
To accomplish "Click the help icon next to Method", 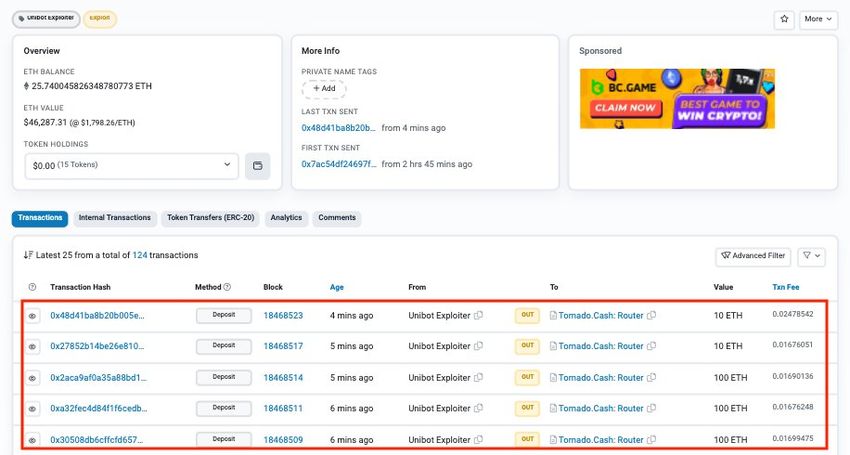I will 227,287.
